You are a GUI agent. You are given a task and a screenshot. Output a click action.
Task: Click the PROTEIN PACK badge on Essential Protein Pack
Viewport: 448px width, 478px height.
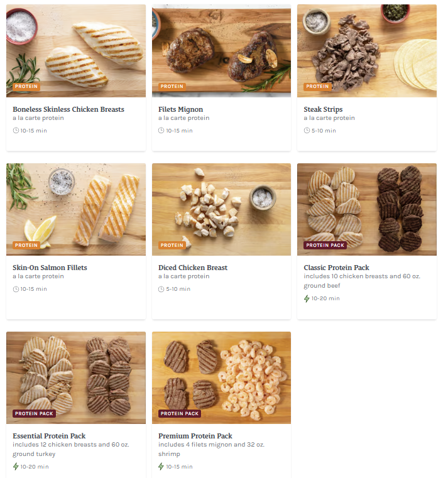(34, 414)
